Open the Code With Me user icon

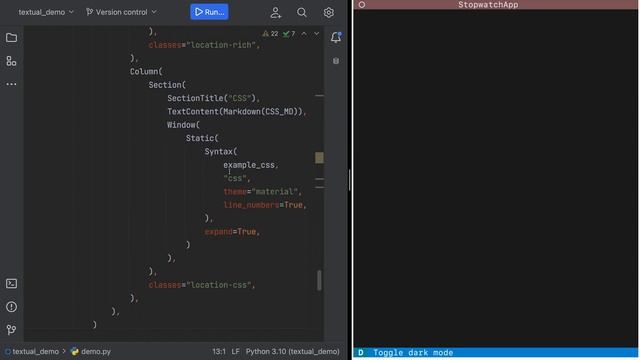tap(276, 12)
